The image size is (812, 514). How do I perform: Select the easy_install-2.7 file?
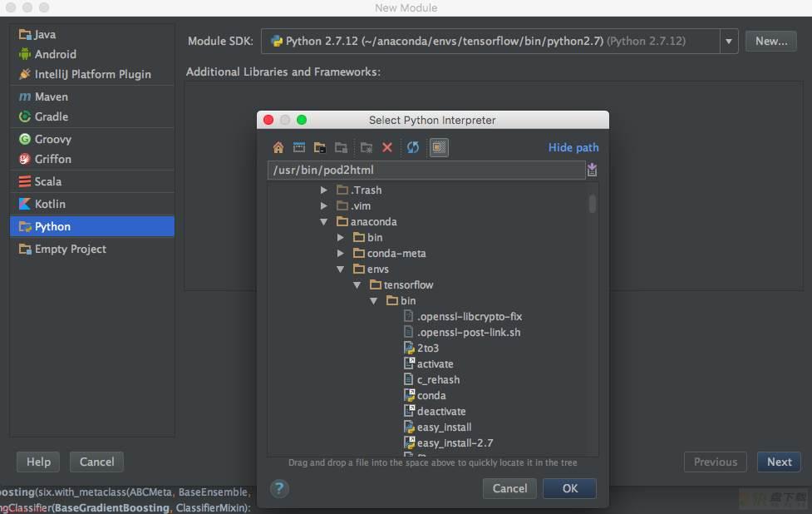[455, 443]
